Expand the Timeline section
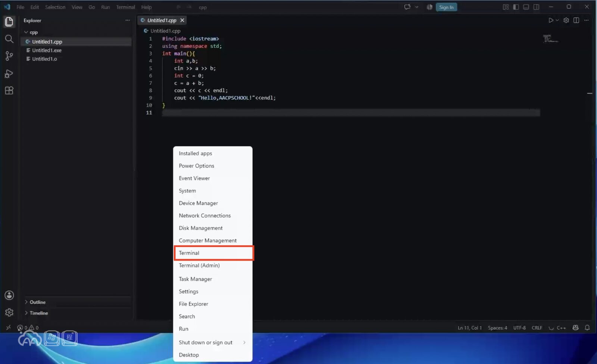 tap(76, 313)
